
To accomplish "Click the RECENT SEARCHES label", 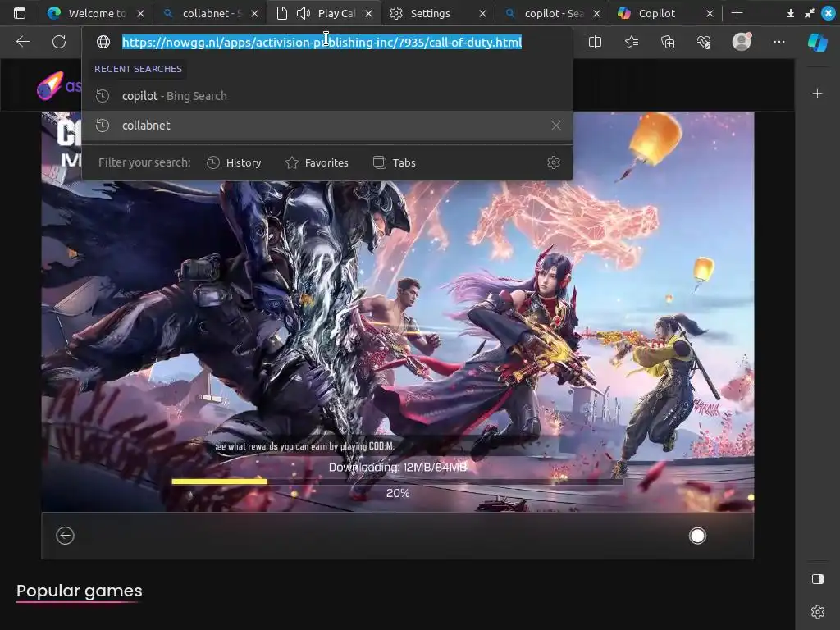I will [x=138, y=69].
